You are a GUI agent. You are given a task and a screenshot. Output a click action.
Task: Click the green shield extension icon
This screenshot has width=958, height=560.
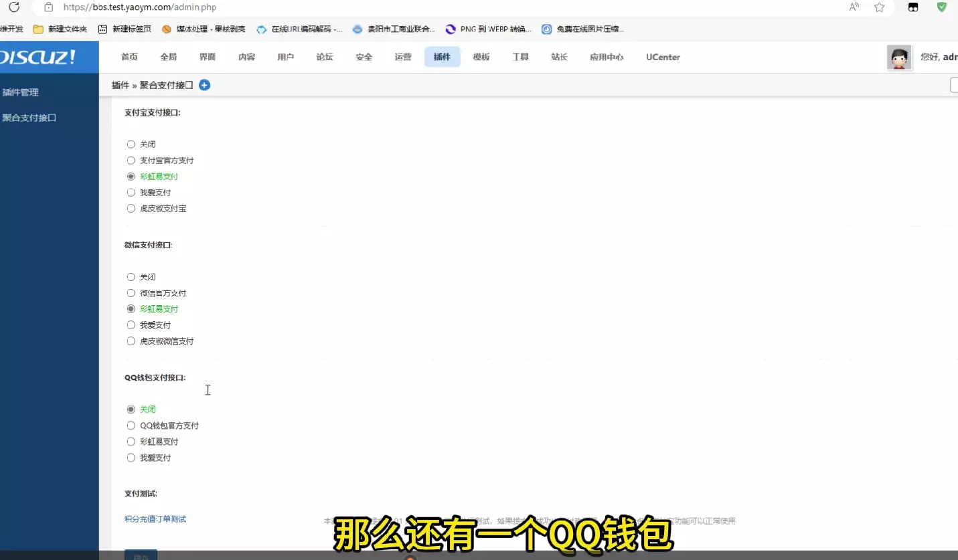click(942, 7)
